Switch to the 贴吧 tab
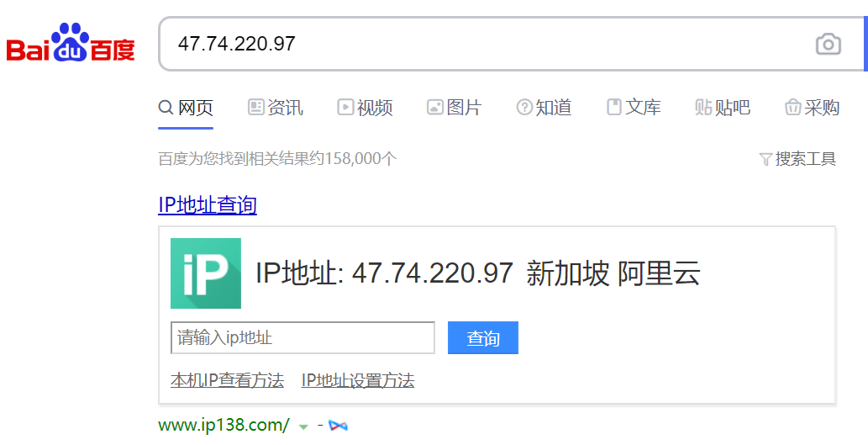 [723, 108]
